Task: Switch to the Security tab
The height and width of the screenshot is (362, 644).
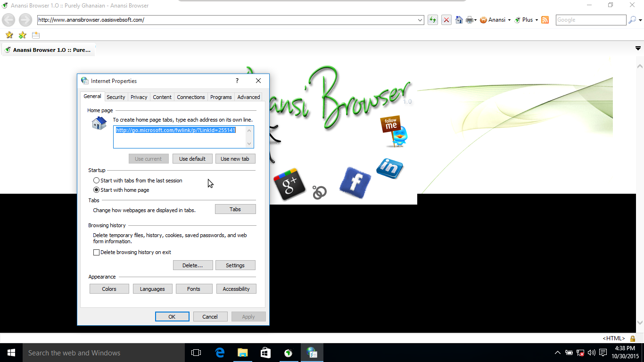Action: click(x=116, y=97)
